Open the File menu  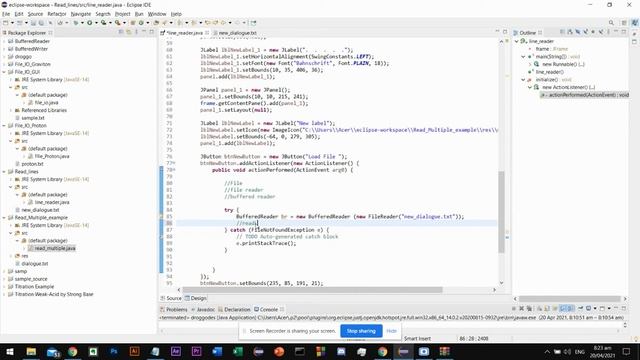click(x=6, y=14)
